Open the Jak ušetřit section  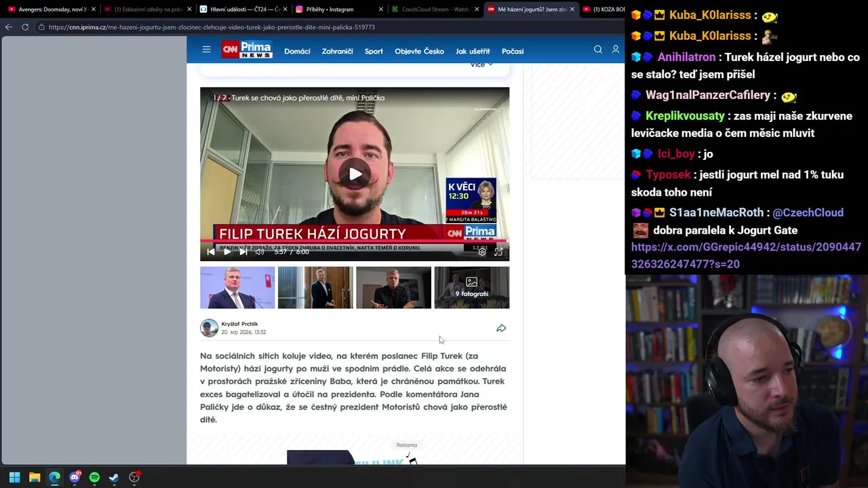[473, 52]
